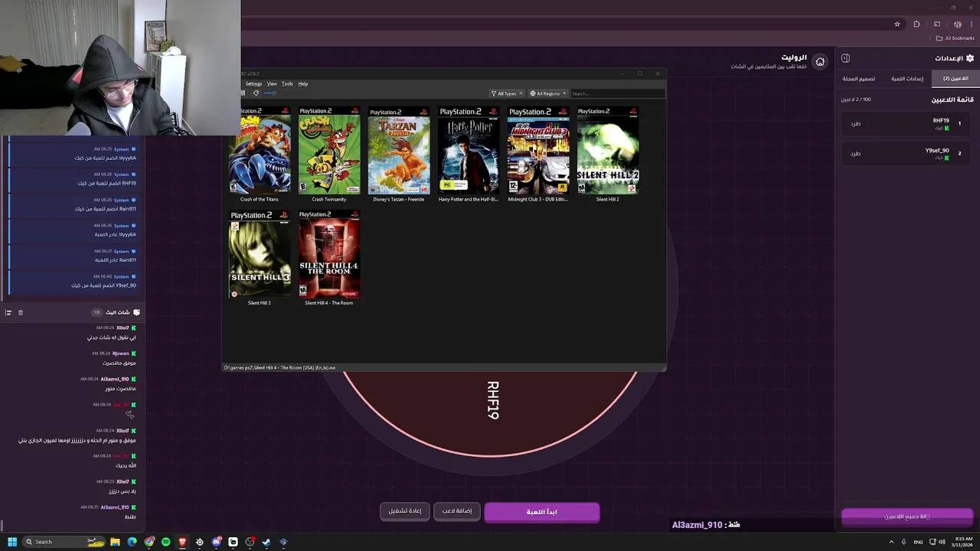
Task: Select Midnight Club 3 DUB Edition cover
Action: [538, 150]
